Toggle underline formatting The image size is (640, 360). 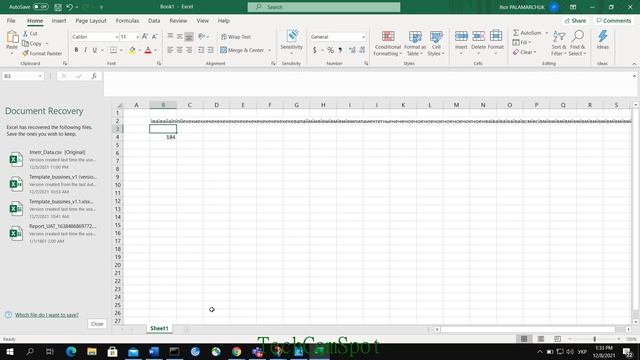[x=95, y=50]
